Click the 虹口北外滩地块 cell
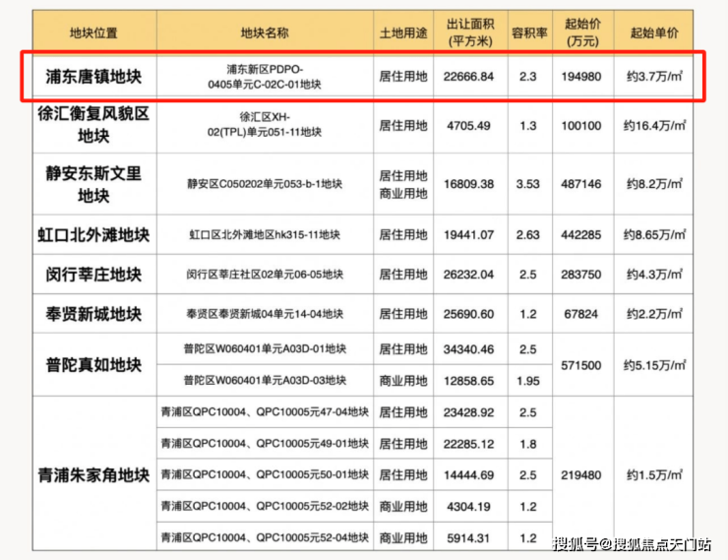The image size is (728, 560). tap(93, 235)
